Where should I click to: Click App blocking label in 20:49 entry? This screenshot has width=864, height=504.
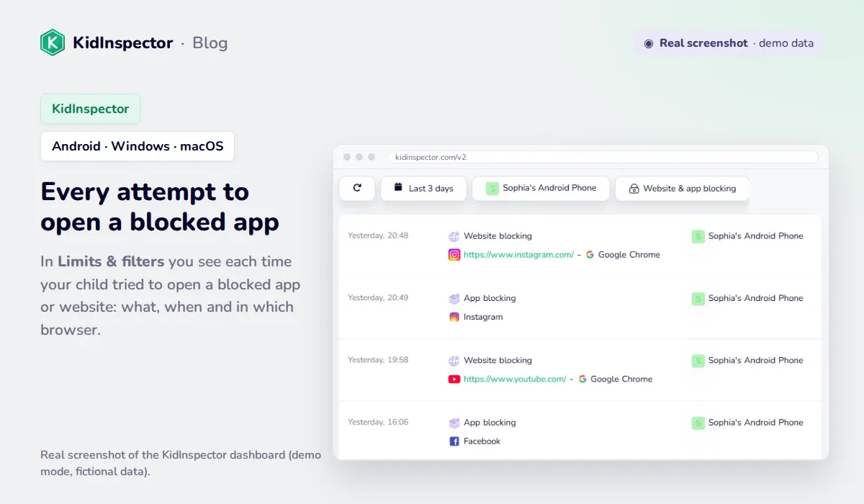pos(490,298)
